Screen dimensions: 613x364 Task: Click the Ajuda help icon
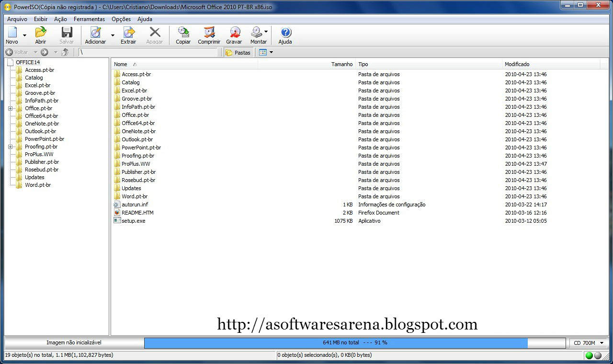(x=285, y=32)
